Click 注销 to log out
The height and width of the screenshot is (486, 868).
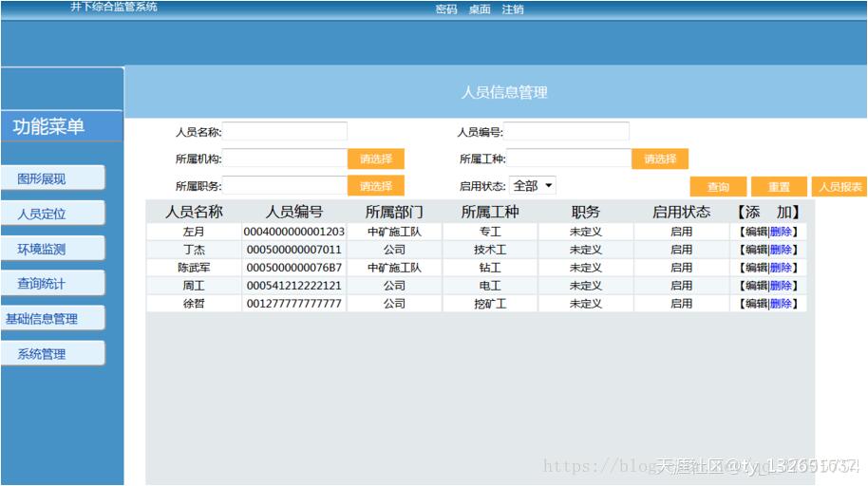pos(513,9)
